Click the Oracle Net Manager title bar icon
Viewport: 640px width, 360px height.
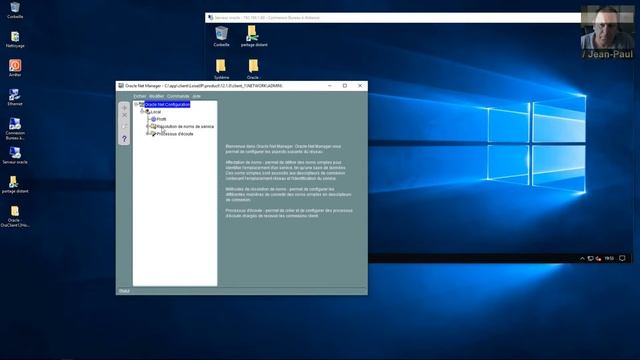pos(121,86)
